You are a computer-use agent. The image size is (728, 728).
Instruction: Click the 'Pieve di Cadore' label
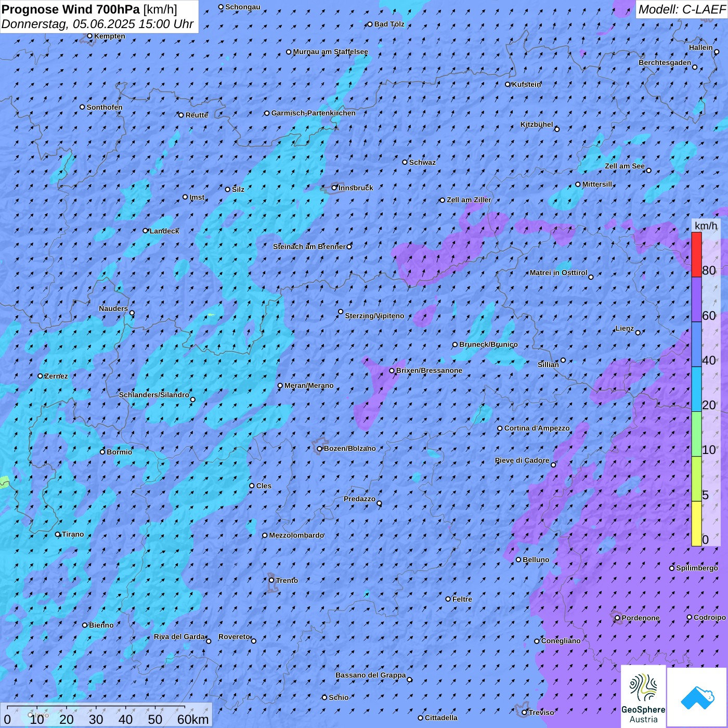[522, 460]
